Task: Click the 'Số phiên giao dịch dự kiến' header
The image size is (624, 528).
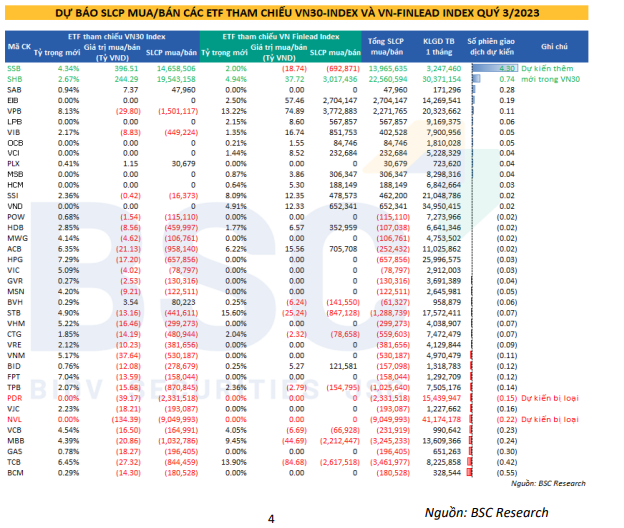Action: pos(491,47)
